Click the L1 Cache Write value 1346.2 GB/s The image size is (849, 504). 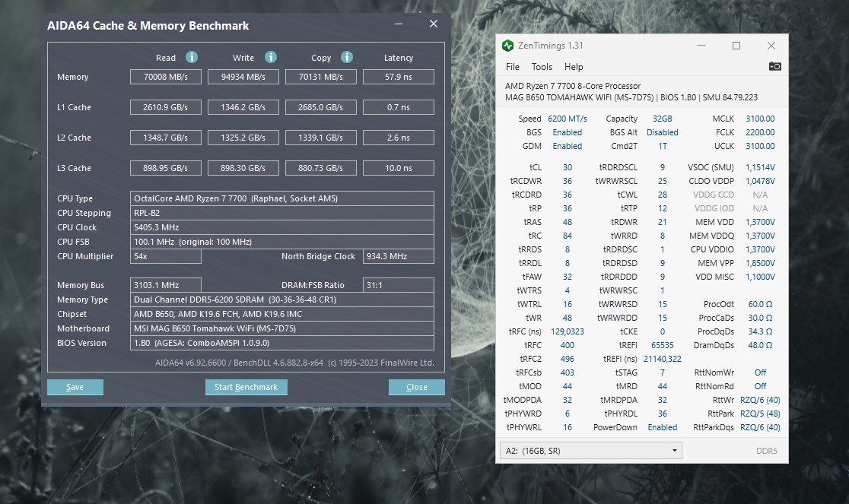coord(243,107)
